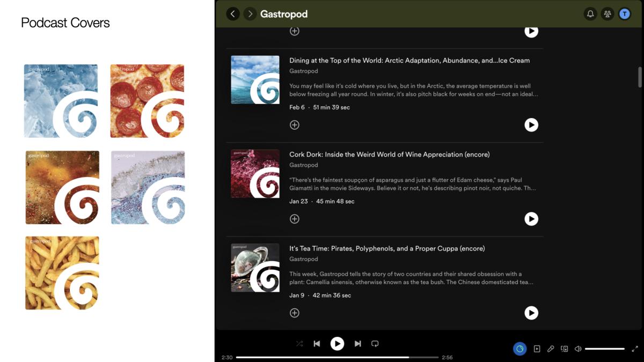This screenshot has width=644, height=362.
Task: Click the total time "2:56"
Action: 448,358
